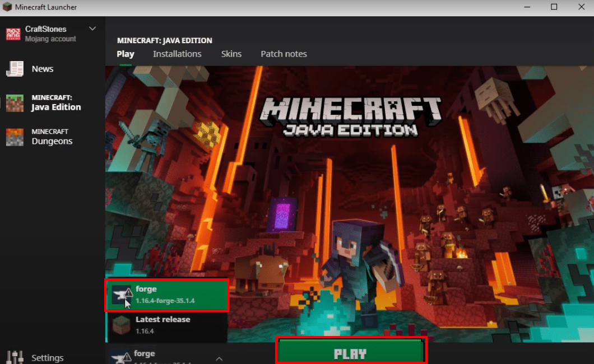Switch to the Play tab

126,54
